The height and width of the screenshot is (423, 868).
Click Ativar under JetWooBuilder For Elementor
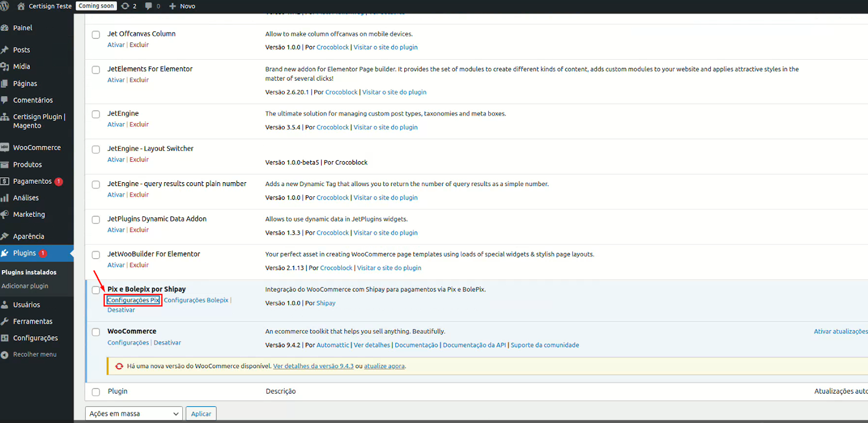[116, 265]
